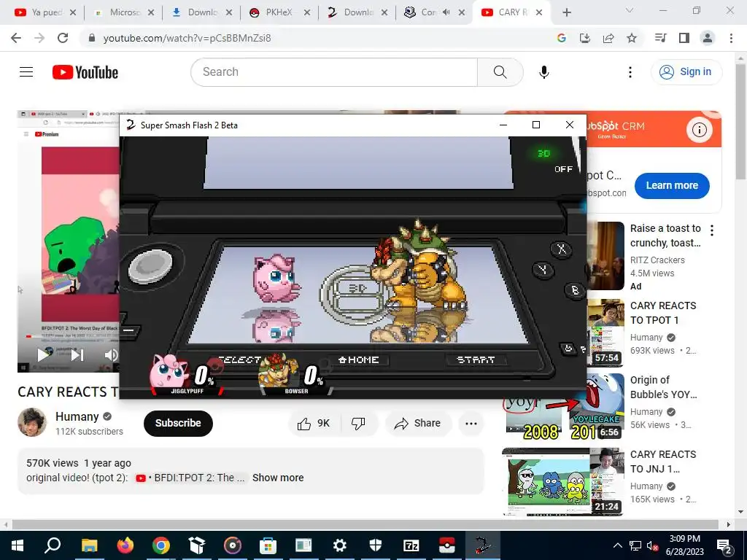Open Chrome three-dot menu

(731, 38)
